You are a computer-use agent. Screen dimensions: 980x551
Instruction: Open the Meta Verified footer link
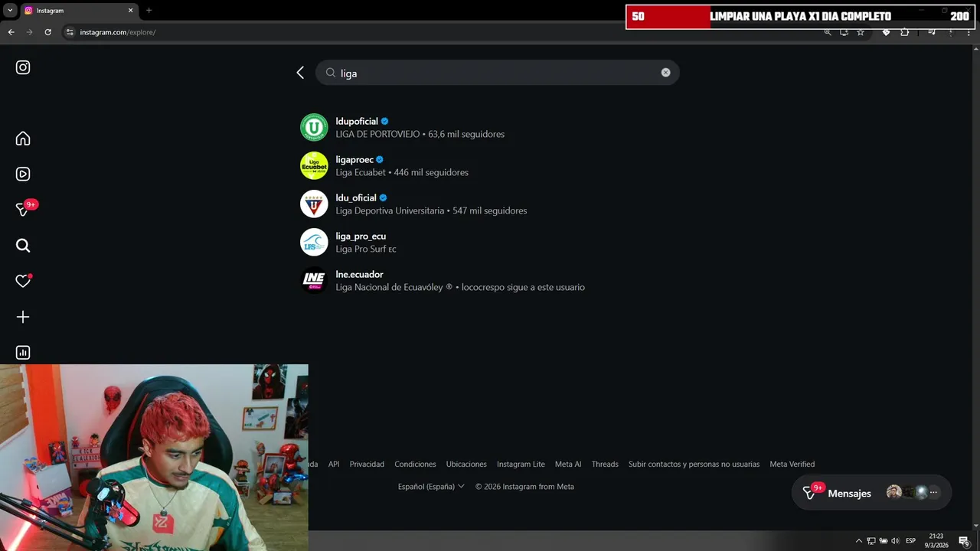[x=792, y=464]
